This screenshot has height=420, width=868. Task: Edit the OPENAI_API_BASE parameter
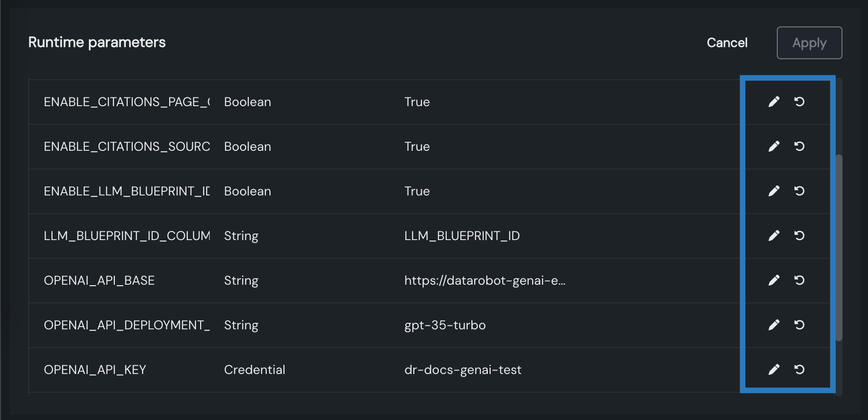coord(774,280)
